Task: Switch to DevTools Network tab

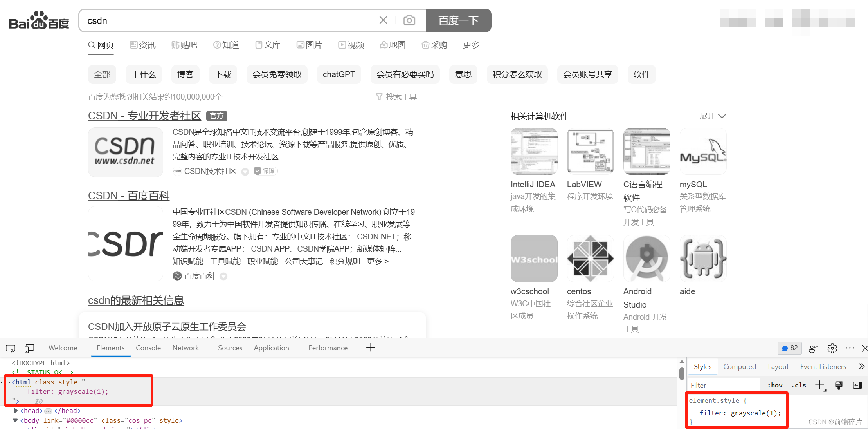Action: click(x=185, y=348)
